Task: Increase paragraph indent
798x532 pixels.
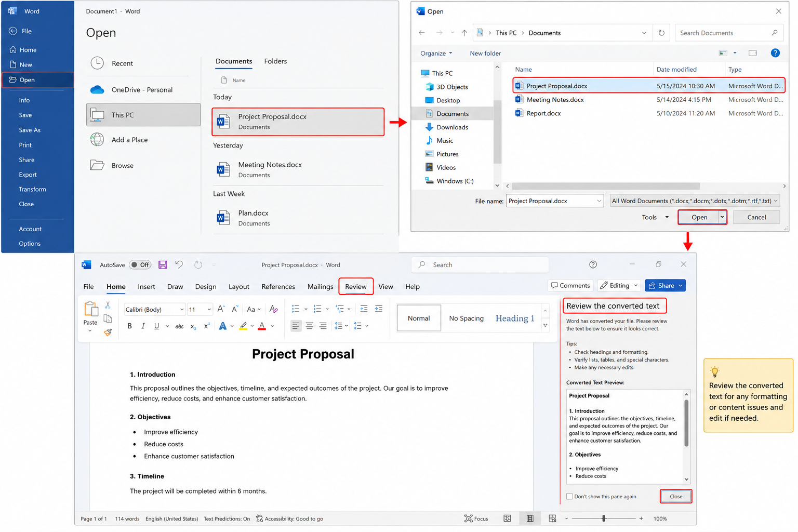Action: click(379, 309)
